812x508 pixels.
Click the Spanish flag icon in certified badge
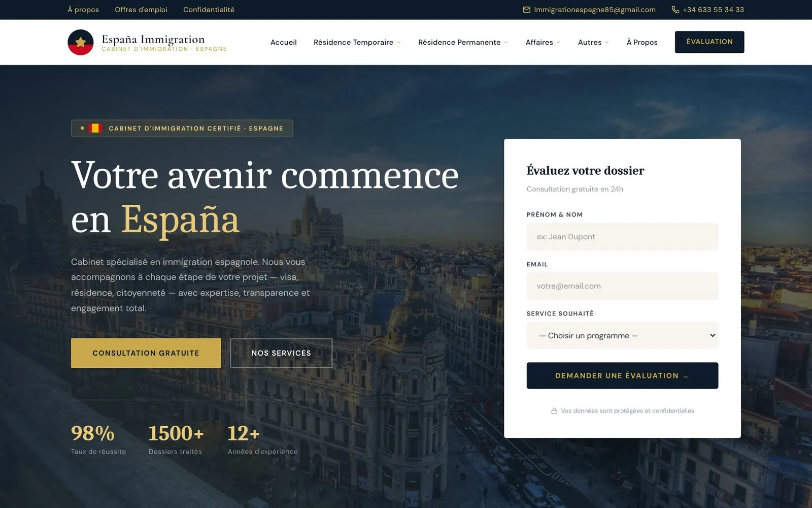coord(95,128)
